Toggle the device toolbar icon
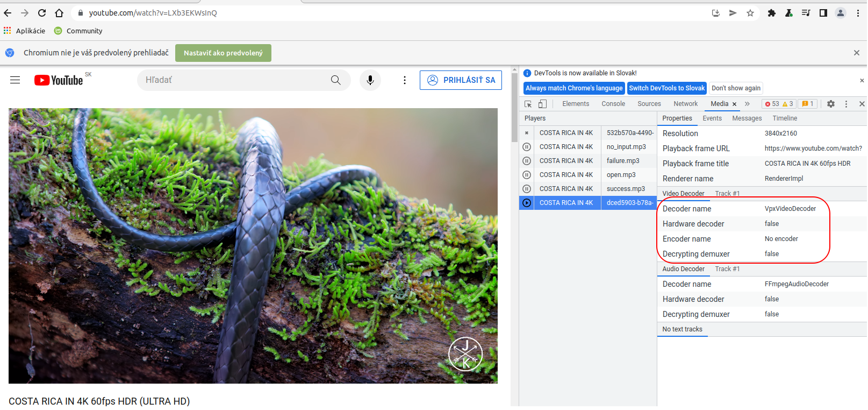 point(542,104)
